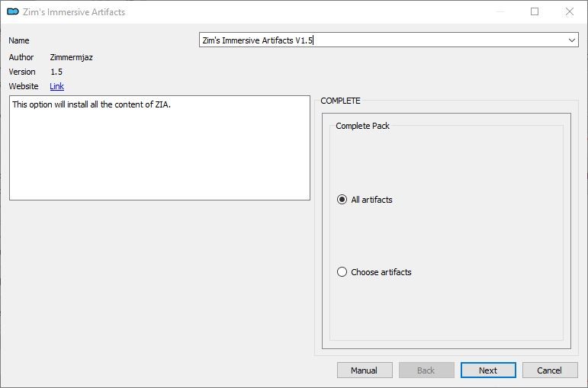The width and height of the screenshot is (588, 388).
Task: Minimize the installer window
Action: 500,11
